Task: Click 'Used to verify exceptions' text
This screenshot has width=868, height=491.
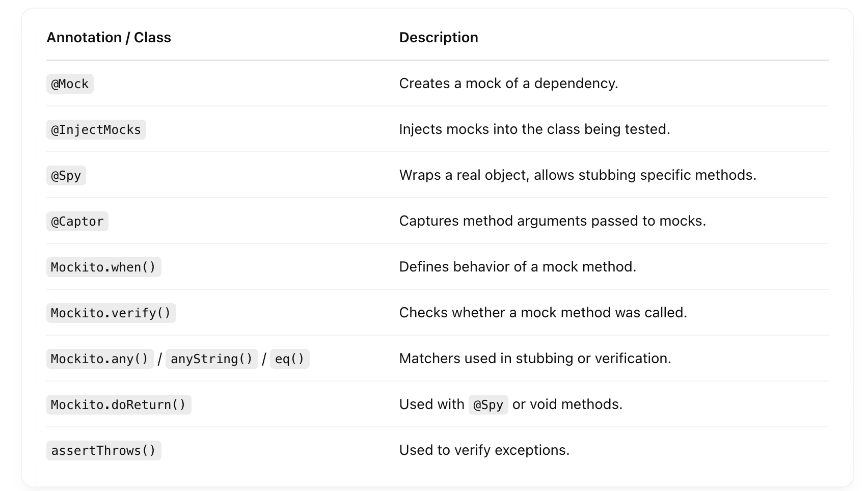Action: (484, 450)
